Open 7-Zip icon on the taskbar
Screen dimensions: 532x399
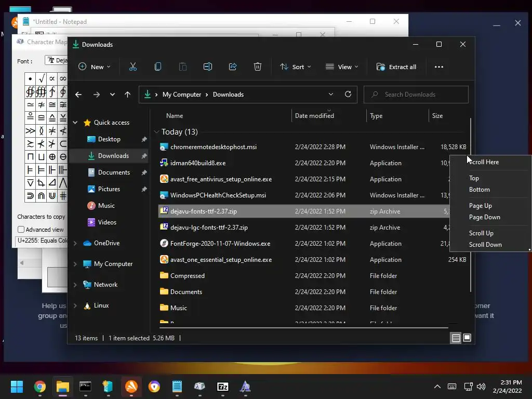[x=222, y=387]
